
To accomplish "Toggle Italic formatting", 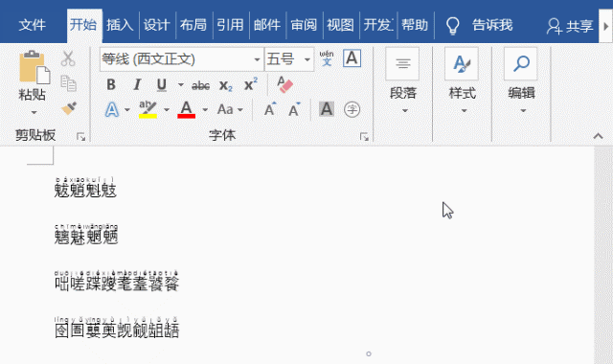I will click(x=137, y=85).
